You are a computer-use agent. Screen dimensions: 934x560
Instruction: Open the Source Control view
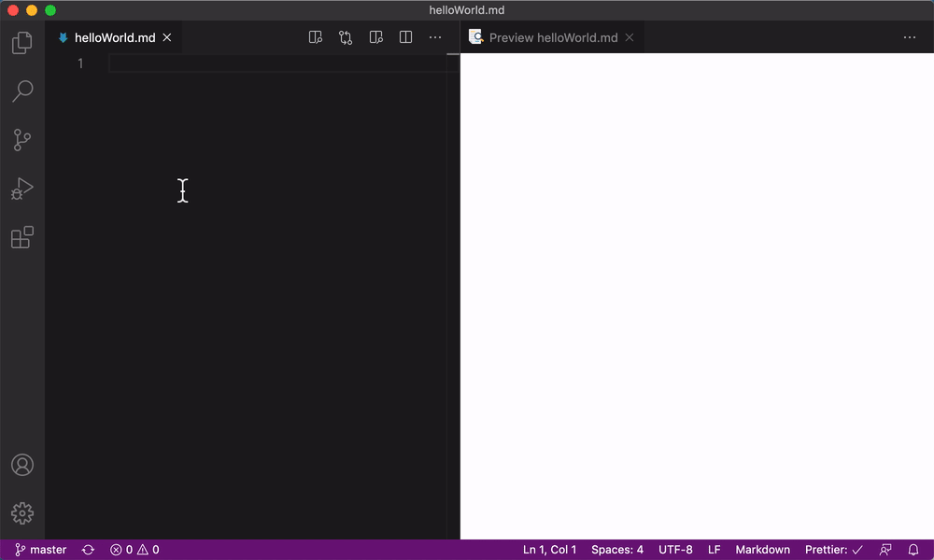pos(22,140)
